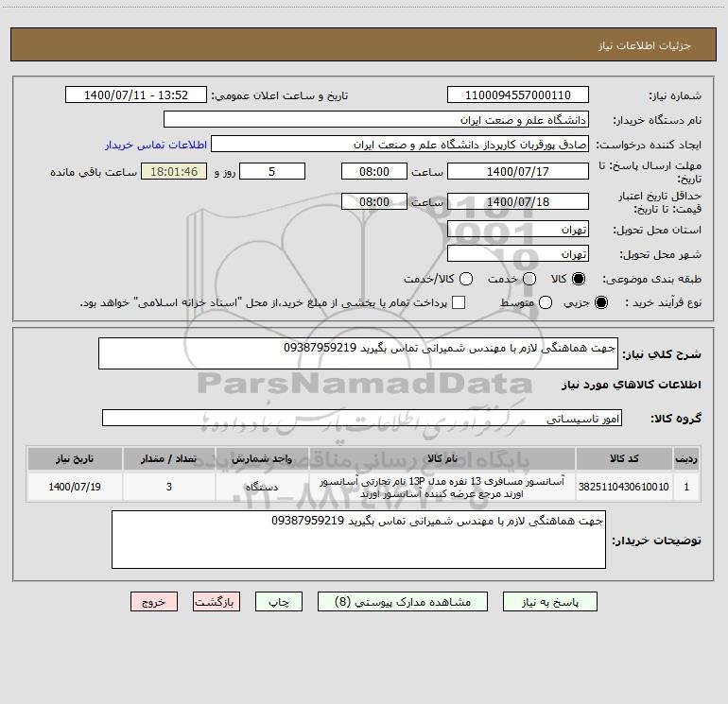Click the price validity time 08:00 field
This screenshot has height=704, width=728.
(x=374, y=201)
